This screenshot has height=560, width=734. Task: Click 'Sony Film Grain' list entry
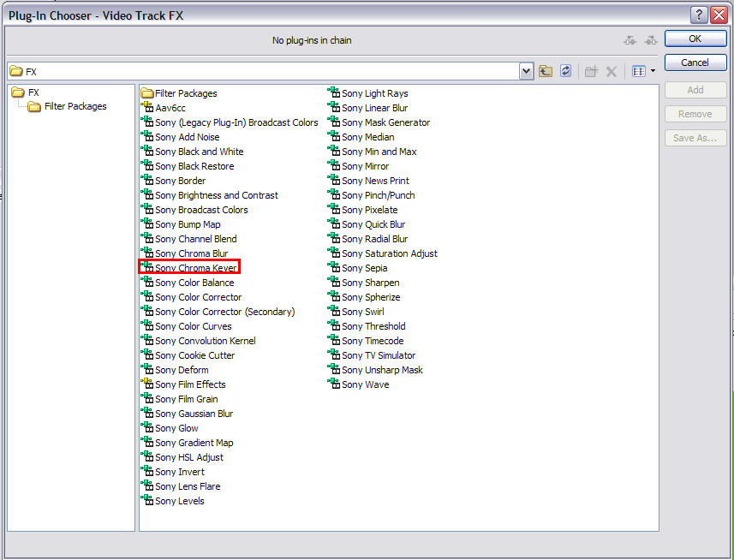187,399
